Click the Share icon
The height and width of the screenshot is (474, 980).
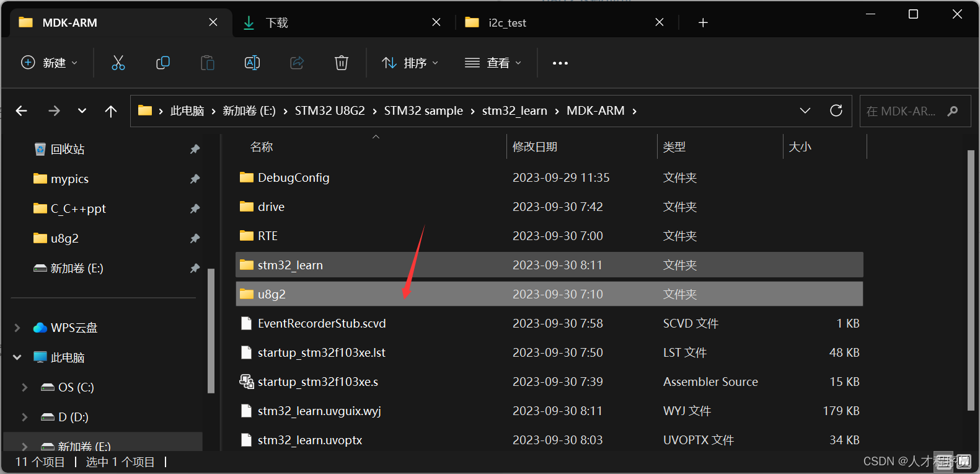click(297, 63)
